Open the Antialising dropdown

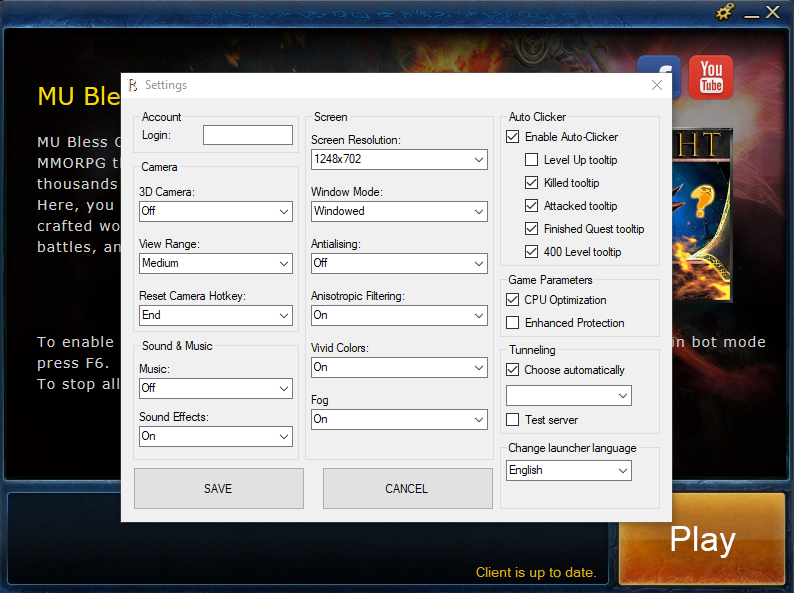click(x=399, y=263)
